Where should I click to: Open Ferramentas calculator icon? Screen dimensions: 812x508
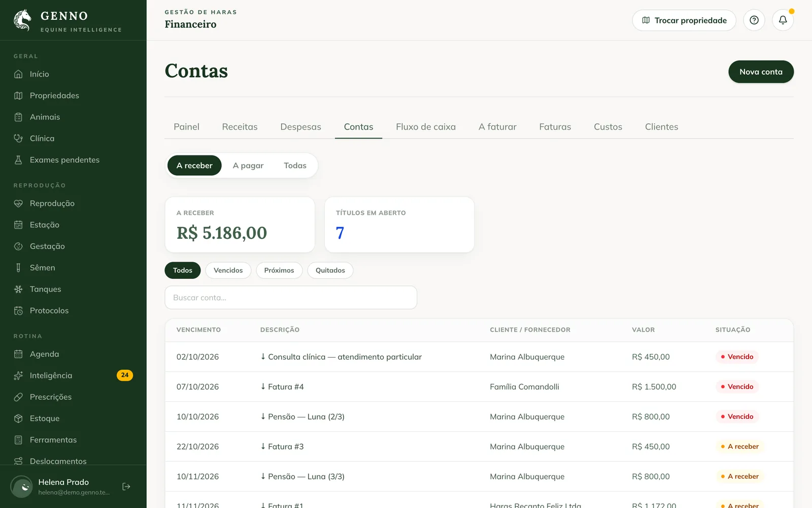(18, 440)
